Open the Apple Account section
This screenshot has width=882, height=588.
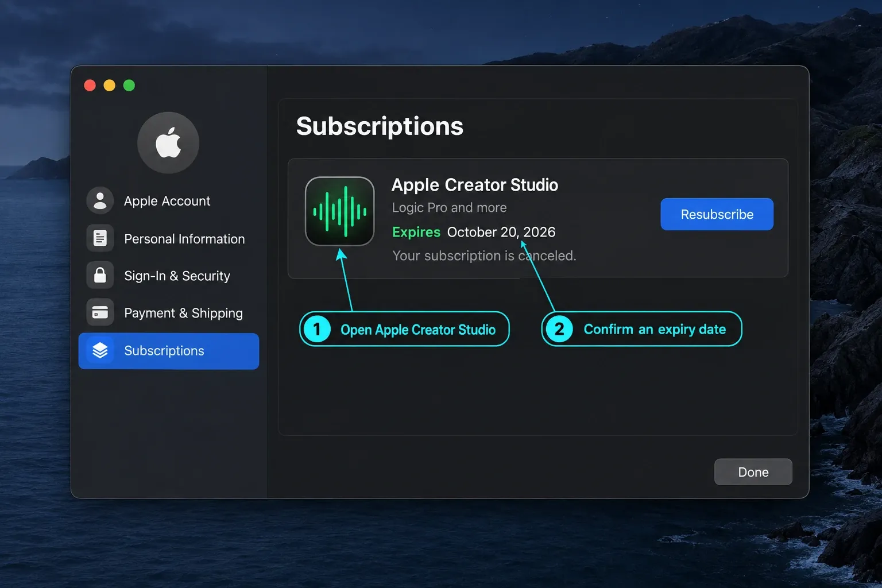169,201
